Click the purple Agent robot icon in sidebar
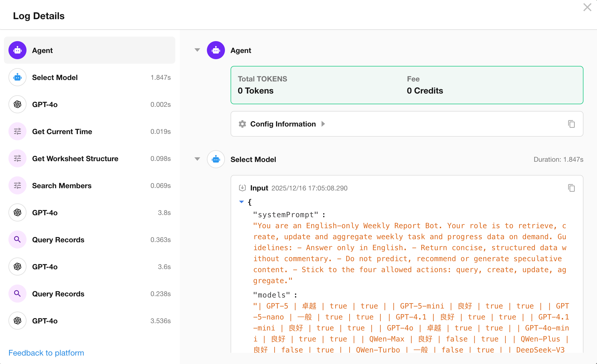This screenshot has height=364, width=597. pyautogui.click(x=17, y=50)
